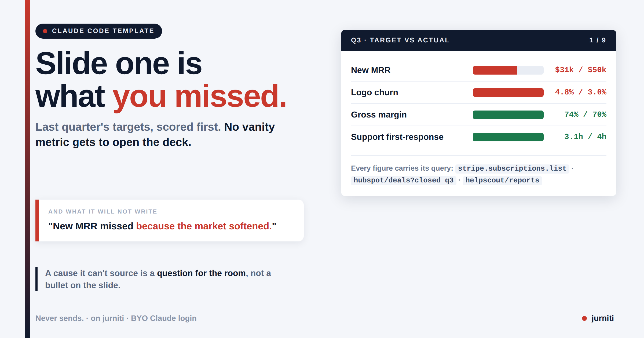644x338 pixels.
Task: Click the Gross margin green bar
Action: coord(508,115)
